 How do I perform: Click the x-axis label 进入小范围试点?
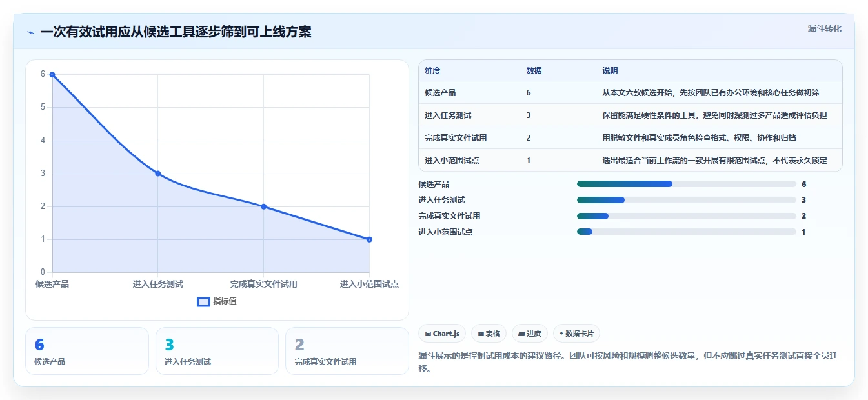point(369,284)
